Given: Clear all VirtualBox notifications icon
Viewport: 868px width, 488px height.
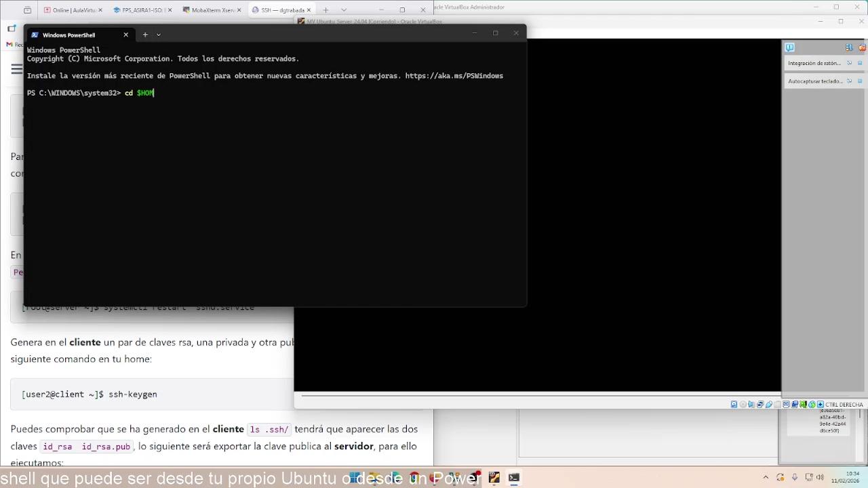Looking at the screenshot, I should click(862, 47).
